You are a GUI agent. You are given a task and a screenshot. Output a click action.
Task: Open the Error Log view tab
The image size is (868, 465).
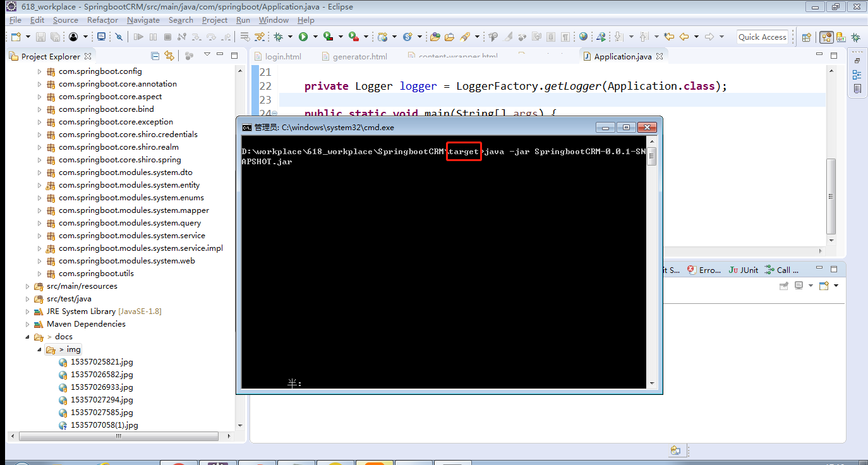tap(704, 270)
